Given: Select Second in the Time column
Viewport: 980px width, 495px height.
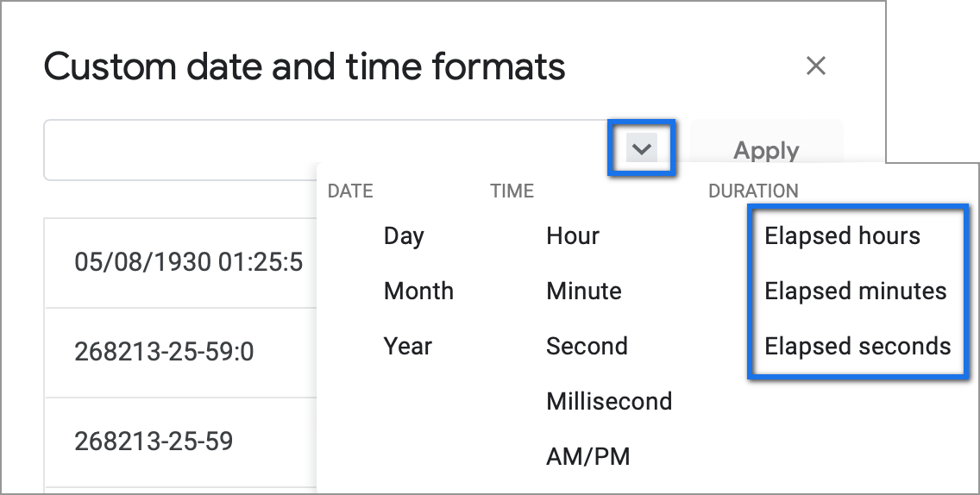Looking at the screenshot, I should click(x=587, y=347).
